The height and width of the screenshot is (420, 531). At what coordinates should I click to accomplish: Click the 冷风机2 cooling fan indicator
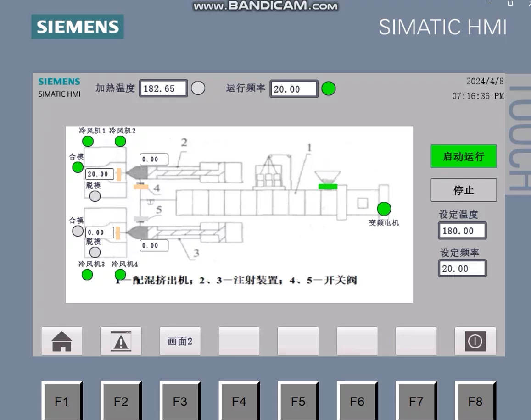120,141
